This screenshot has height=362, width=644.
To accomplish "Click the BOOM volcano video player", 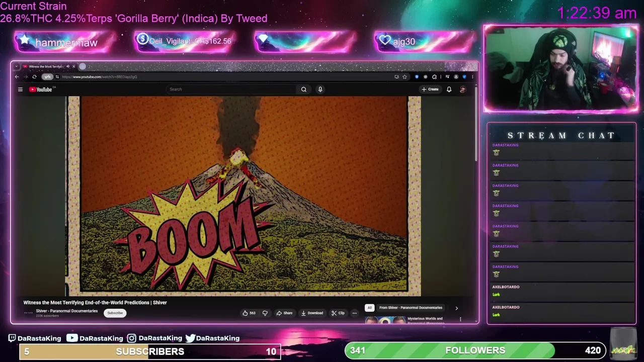I will [244, 196].
